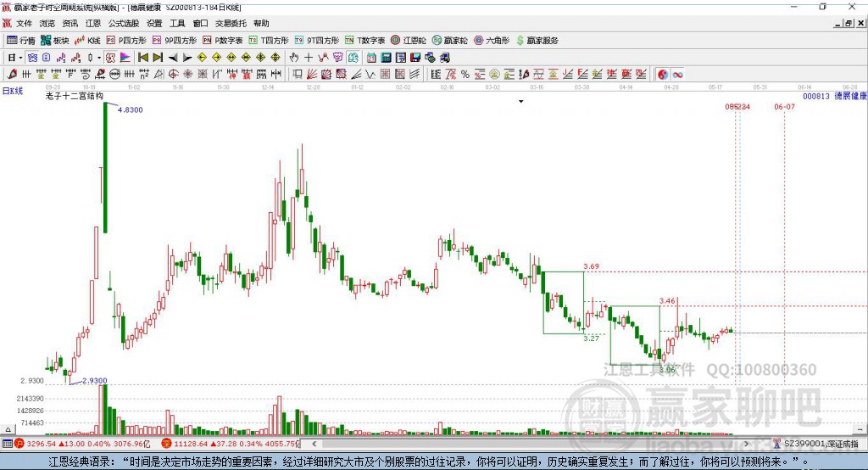Step chart left with black triangle

tap(173, 58)
